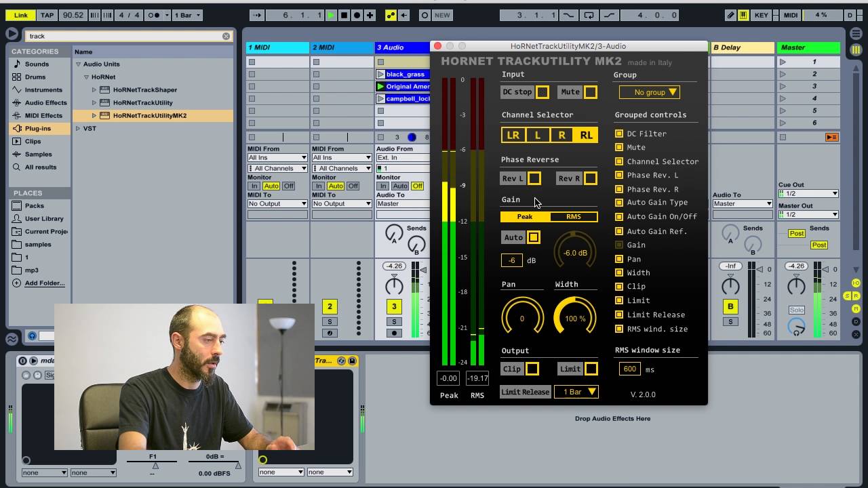This screenshot has width=868, height=488.
Task: Open the Master Out 1/2 dropdown
Action: click(808, 214)
